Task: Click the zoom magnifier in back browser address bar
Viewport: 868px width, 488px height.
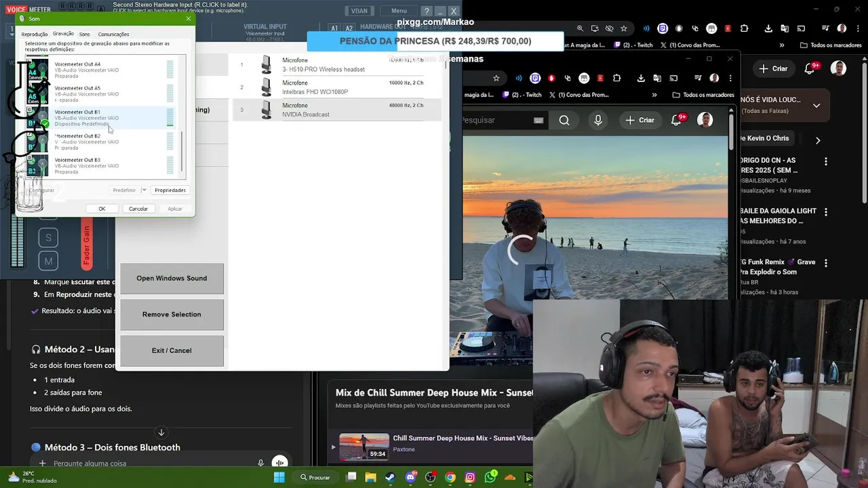Action: pyautogui.click(x=580, y=28)
